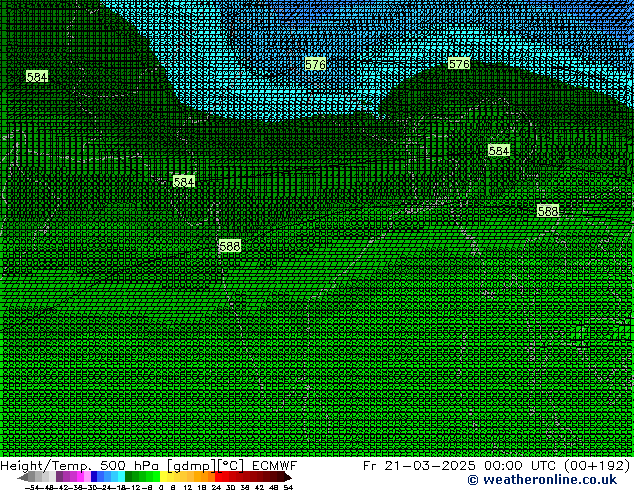Click the 'ECMWF' model name in the title
The image size is (634, 490).
click(x=275, y=466)
